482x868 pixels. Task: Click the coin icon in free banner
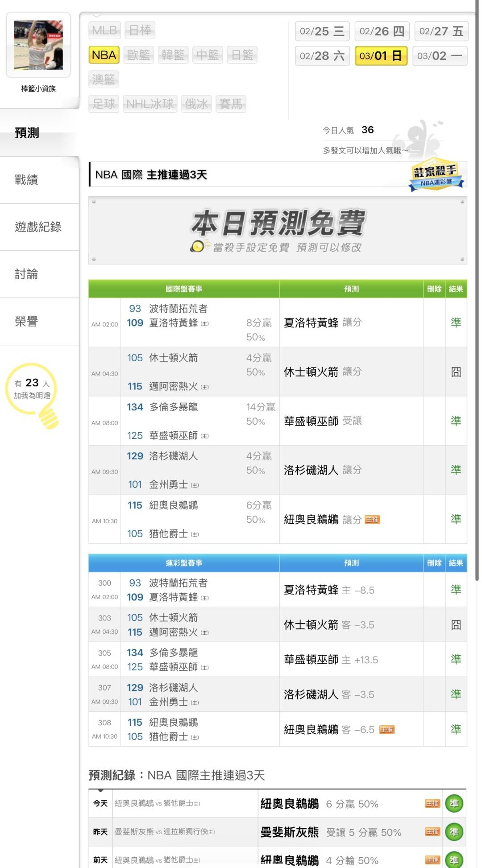pos(199,246)
